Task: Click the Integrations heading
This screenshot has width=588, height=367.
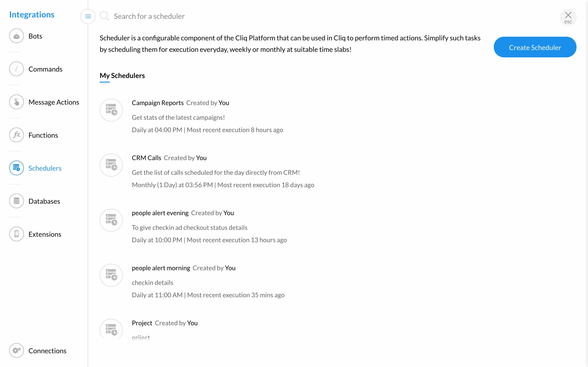Action: (32, 15)
